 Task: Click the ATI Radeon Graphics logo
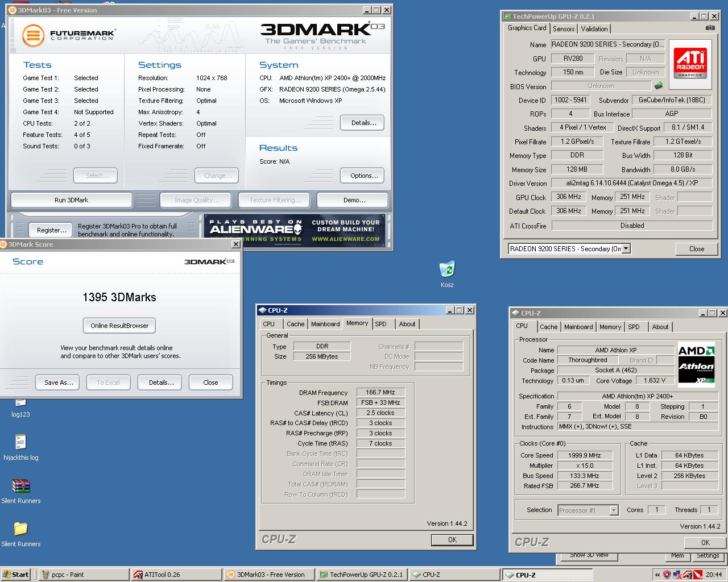point(690,64)
